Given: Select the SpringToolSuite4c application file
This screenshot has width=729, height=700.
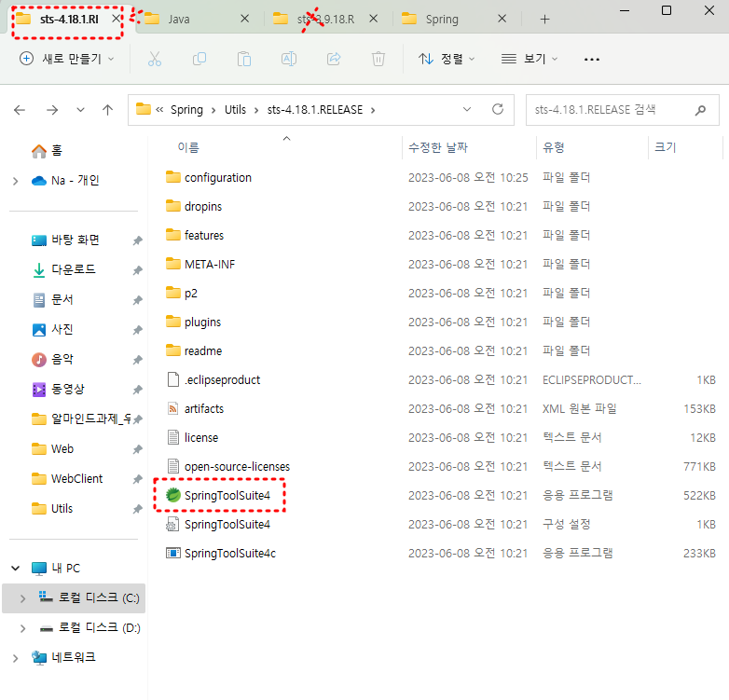Looking at the screenshot, I should point(229,553).
